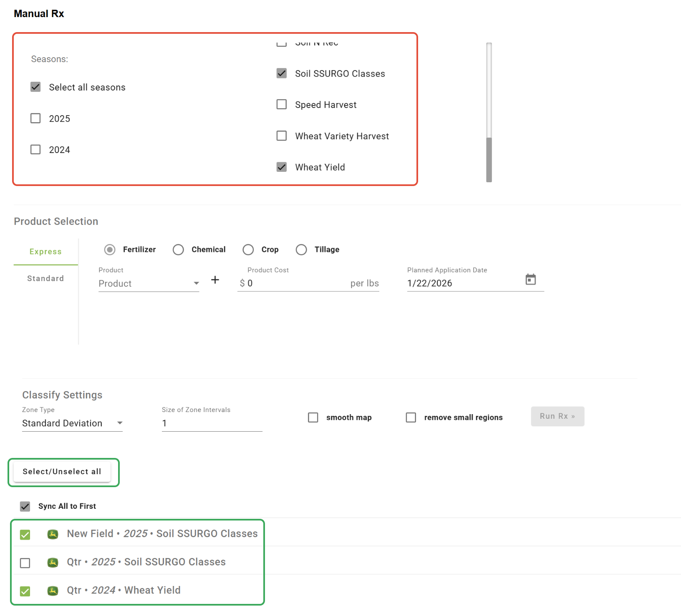Enable the Speed Harvest layer checkbox
Image resolution: width=681 pixels, height=616 pixels.
282,104
